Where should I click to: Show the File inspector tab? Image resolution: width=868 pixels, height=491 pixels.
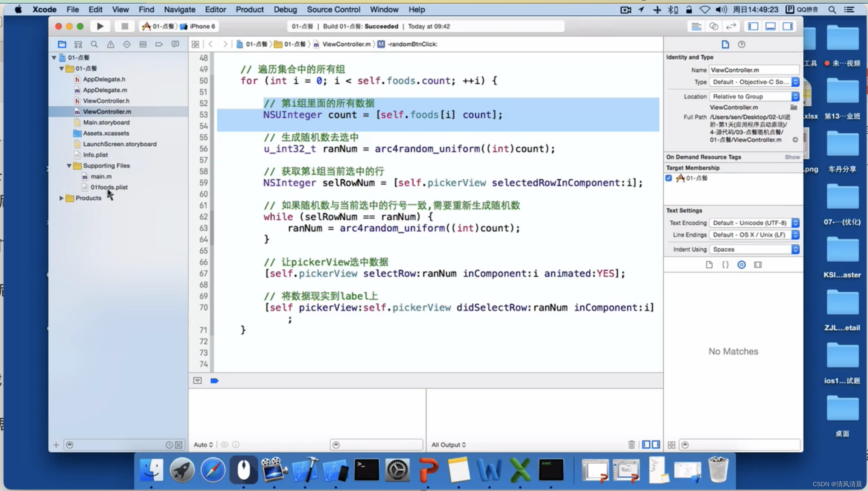point(725,44)
